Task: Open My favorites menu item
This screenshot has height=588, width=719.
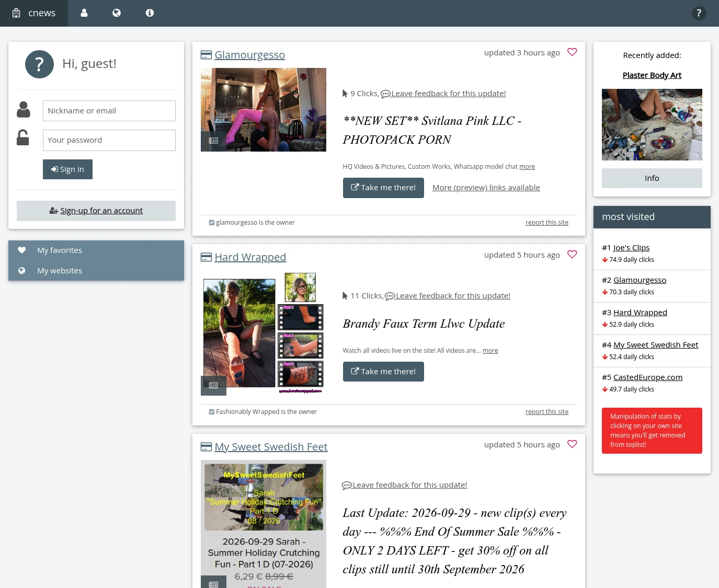Action: coord(96,250)
